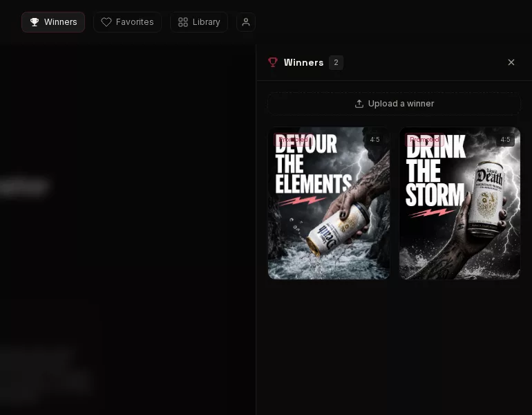Click 4:5 ratio label on Devour The Elements
This screenshot has width=532, height=415.
(x=374, y=140)
